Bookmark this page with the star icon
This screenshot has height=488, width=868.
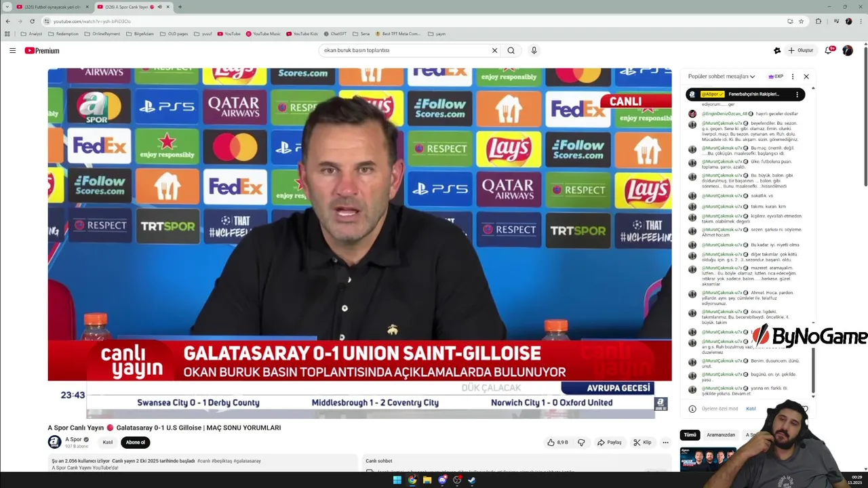click(x=801, y=21)
